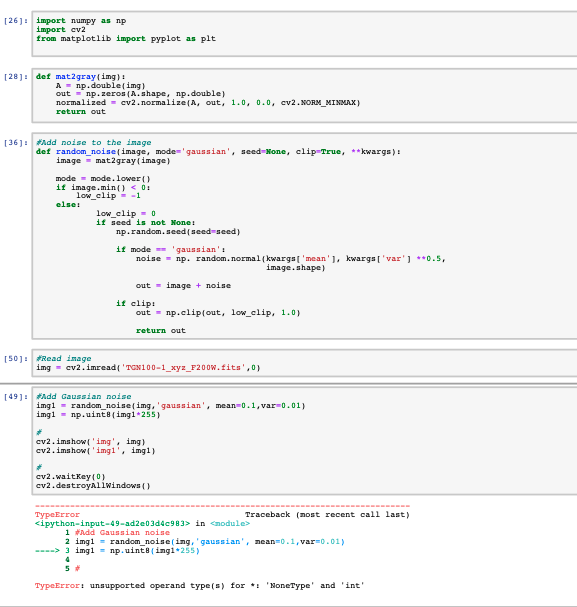Click the [28] cell execution prompt

[16, 77]
